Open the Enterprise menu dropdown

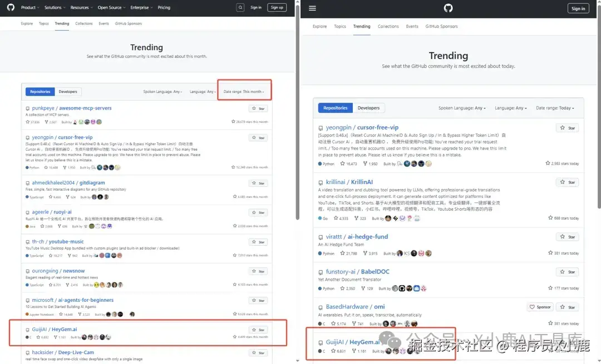pyautogui.click(x=141, y=7)
